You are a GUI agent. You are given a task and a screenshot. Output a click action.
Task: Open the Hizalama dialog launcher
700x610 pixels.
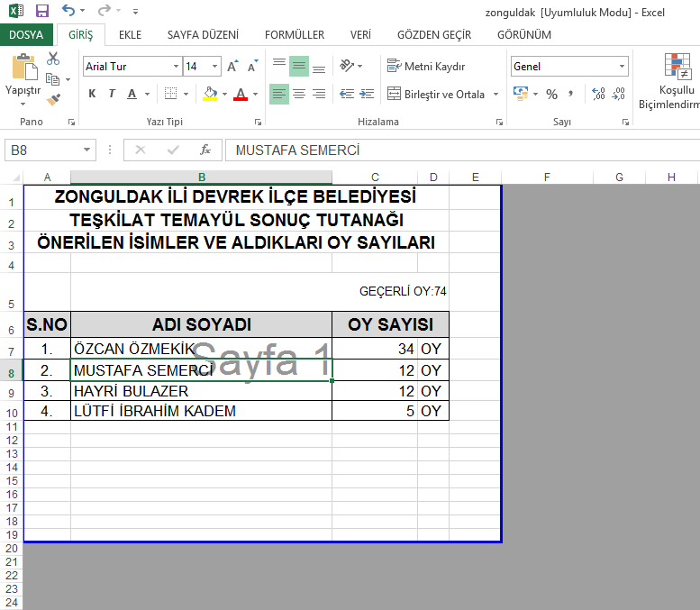pyautogui.click(x=499, y=122)
